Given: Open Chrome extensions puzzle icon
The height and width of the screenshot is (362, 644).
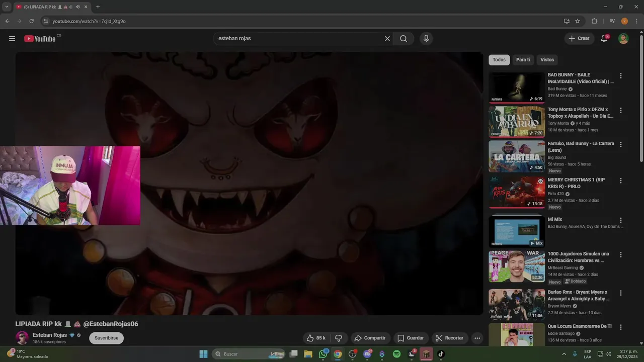Looking at the screenshot, I should (595, 21).
